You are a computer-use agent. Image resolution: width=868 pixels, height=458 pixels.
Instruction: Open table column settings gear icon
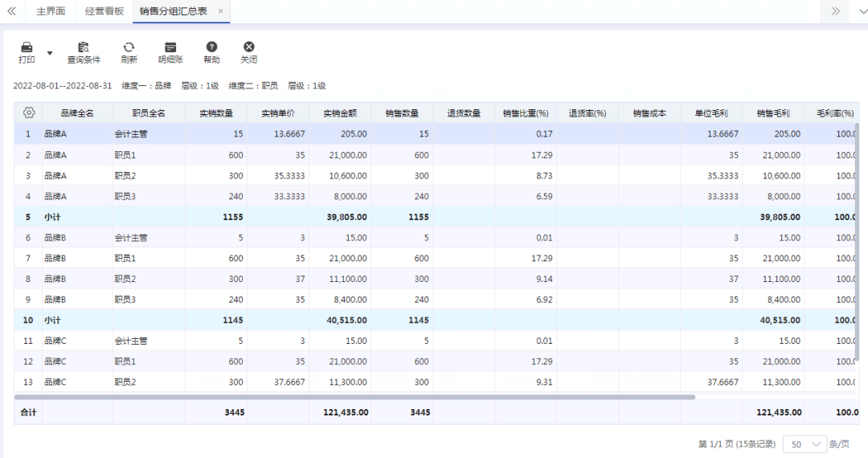point(29,112)
